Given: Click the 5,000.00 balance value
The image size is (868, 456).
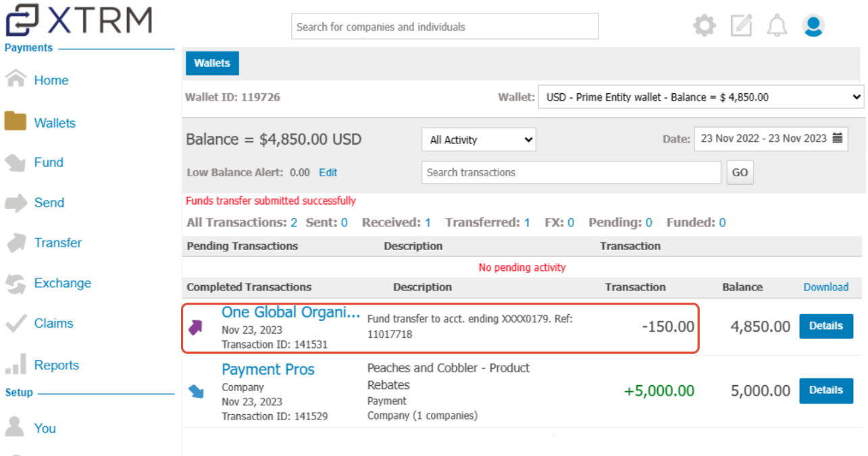Looking at the screenshot, I should point(760,390).
